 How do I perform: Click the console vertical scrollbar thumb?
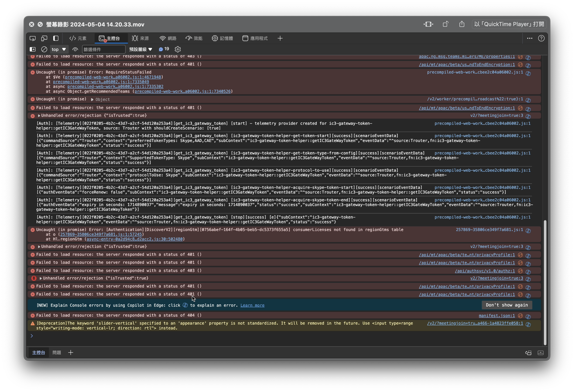coord(545,282)
